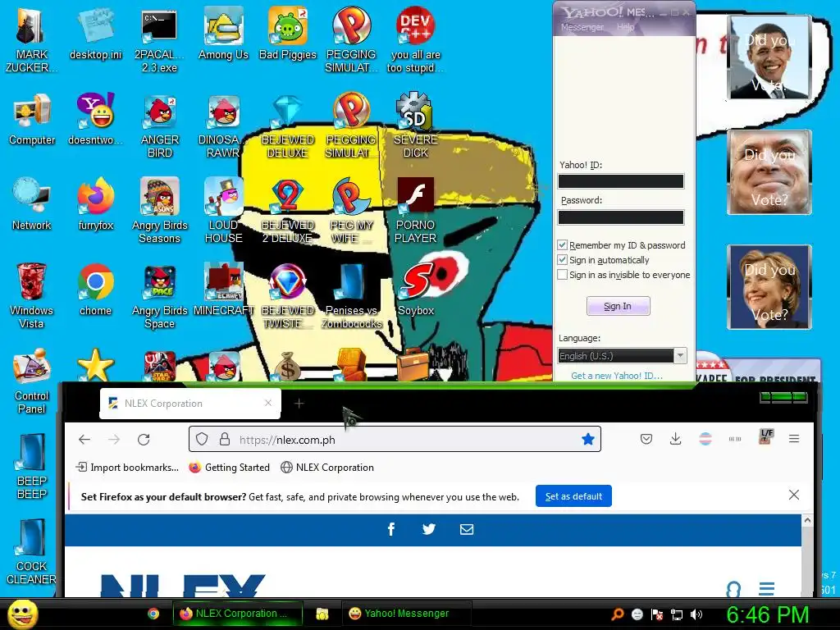This screenshot has height=630, width=840.
Task: Click the email envelope icon on the NLEX page
Action: pos(467,529)
